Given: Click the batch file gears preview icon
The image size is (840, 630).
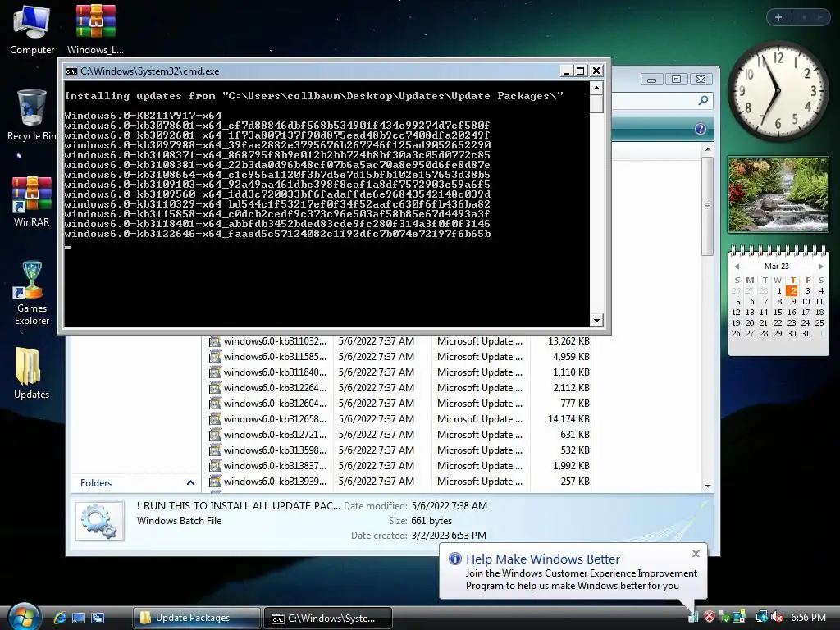Looking at the screenshot, I should [99, 521].
